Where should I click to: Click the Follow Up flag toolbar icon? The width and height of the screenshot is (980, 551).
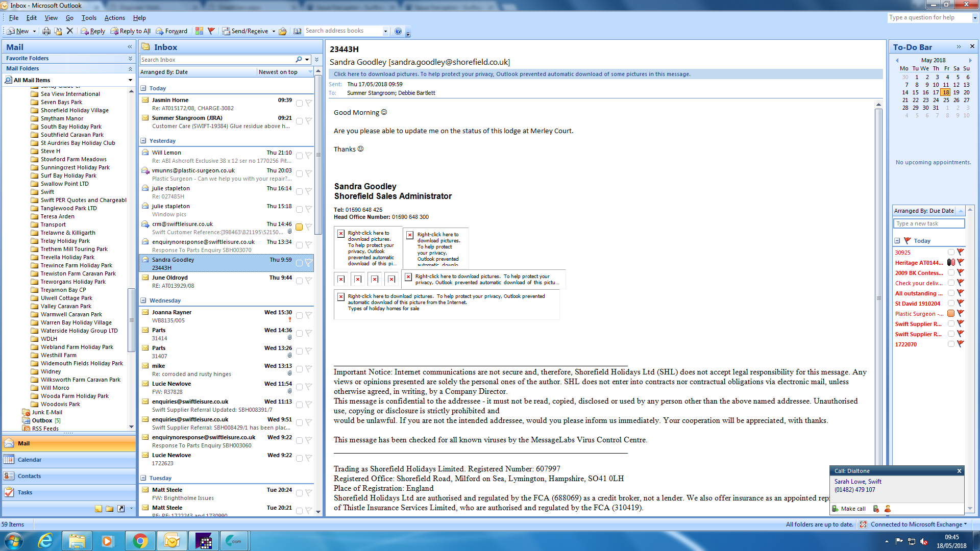click(x=211, y=31)
